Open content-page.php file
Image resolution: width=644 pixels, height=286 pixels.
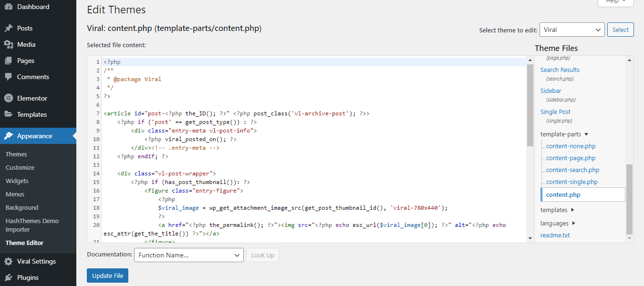pos(571,158)
